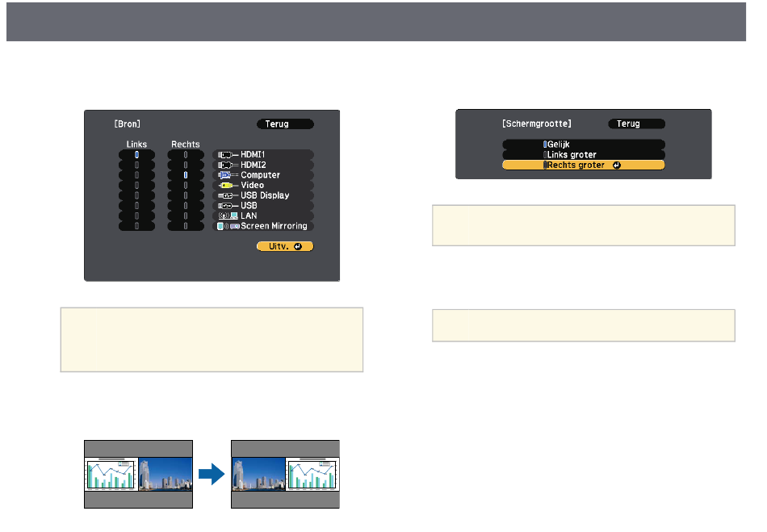Select Screen Mirroring in the Rechts column
This screenshot has width=767, height=532.
[186, 226]
